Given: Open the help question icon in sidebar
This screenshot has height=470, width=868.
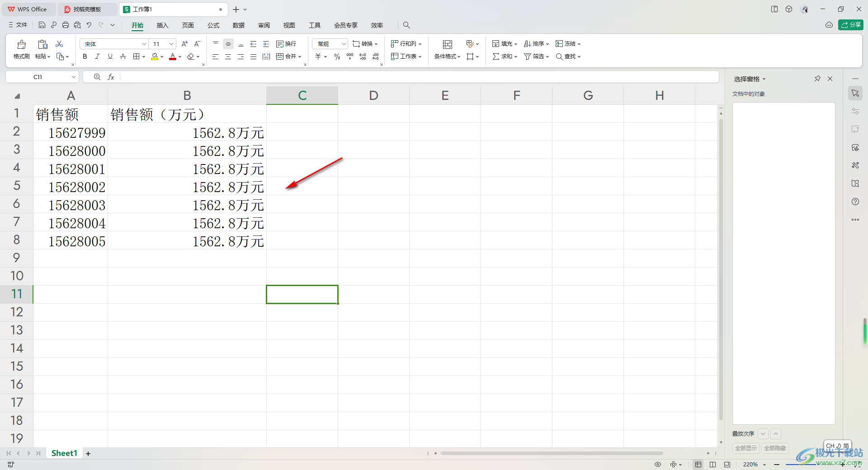Looking at the screenshot, I should click(x=855, y=202).
